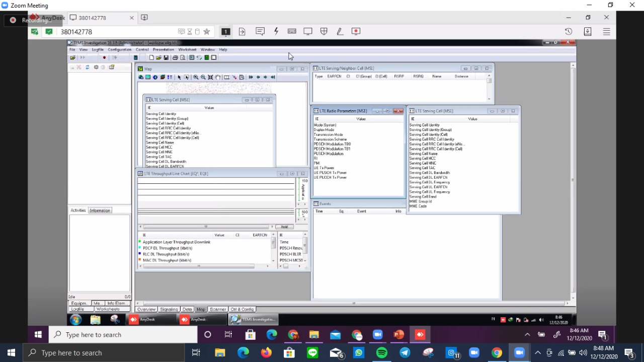Click the save floppy disk icon in TEMS toolbar

(166, 58)
